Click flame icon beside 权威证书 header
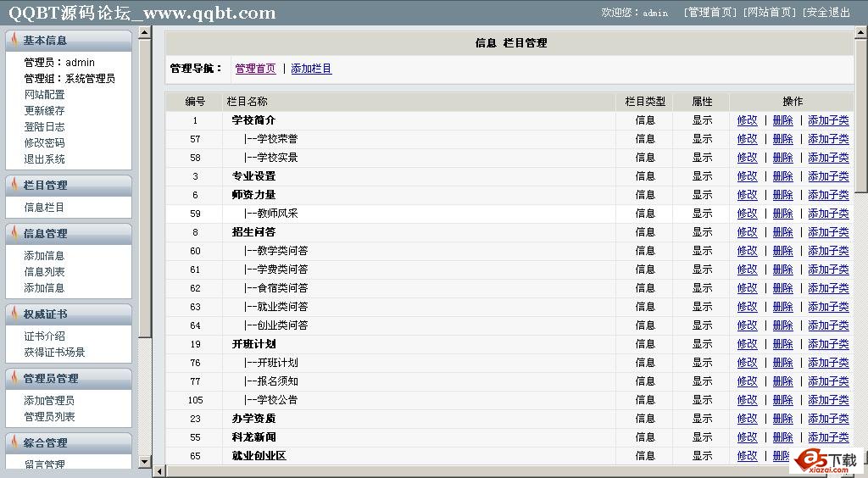Viewport: 868px width, 478px height. coord(14,314)
